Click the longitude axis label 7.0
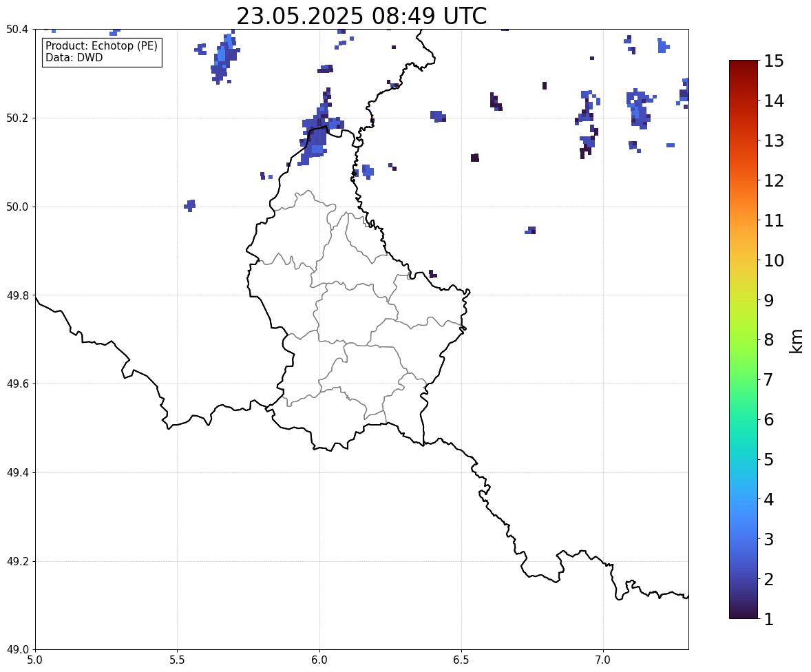811x672 pixels. (x=603, y=660)
